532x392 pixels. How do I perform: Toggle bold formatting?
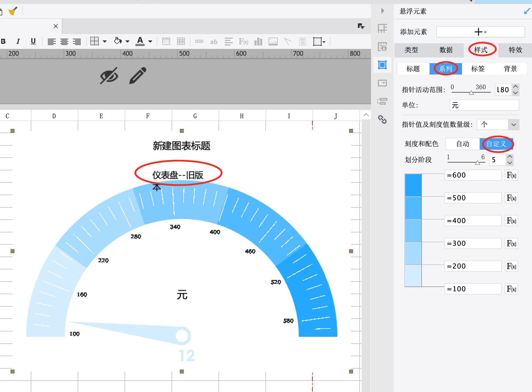tap(3, 41)
